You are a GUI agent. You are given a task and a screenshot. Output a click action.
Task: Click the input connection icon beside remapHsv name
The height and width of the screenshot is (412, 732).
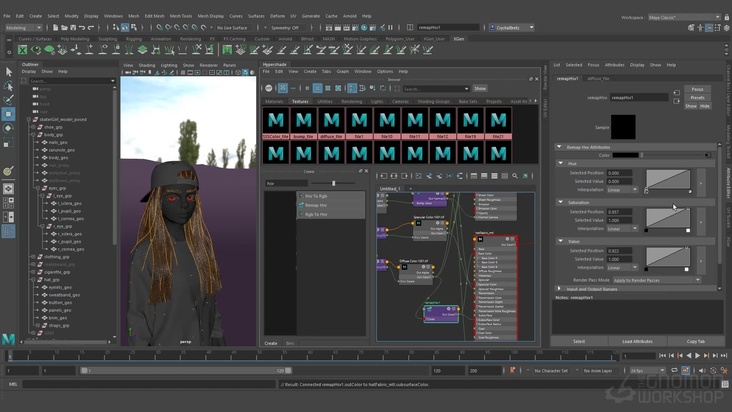pyautogui.click(x=677, y=93)
